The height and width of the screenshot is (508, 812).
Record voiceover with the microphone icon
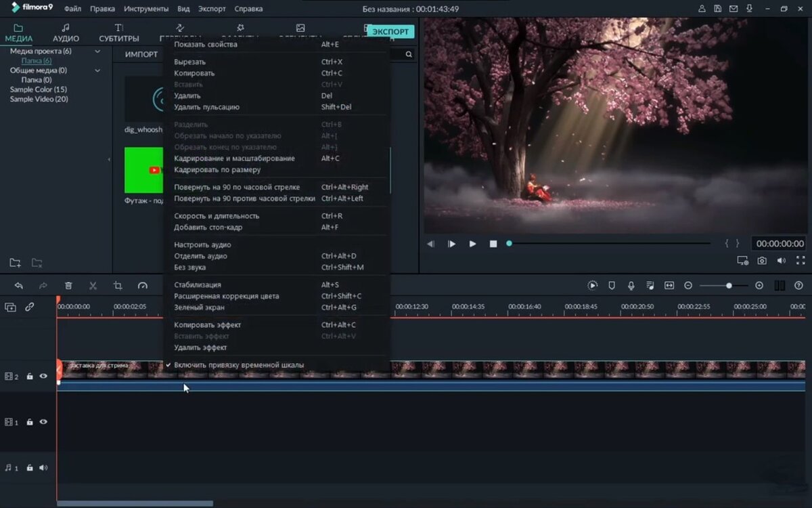631,286
